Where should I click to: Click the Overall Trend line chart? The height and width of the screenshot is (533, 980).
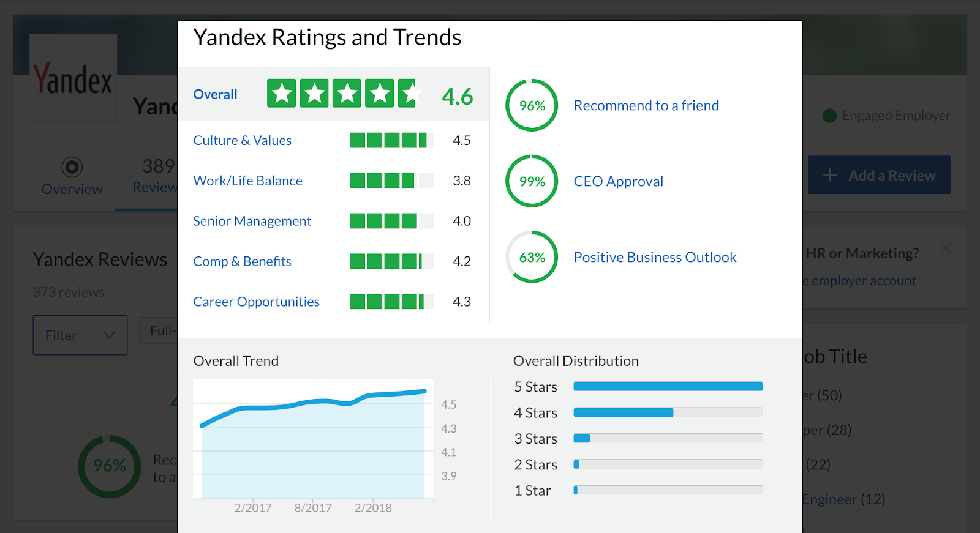[x=313, y=439]
